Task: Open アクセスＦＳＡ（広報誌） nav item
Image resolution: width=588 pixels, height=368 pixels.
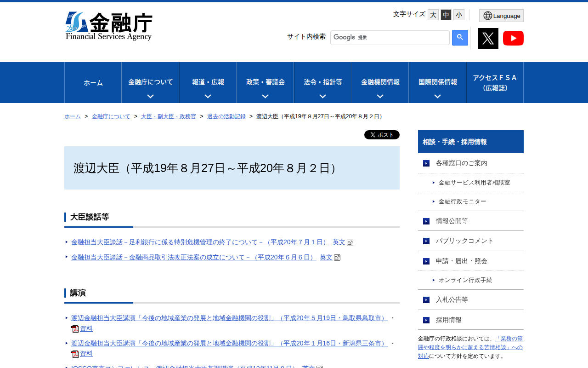Action: pyautogui.click(x=495, y=83)
